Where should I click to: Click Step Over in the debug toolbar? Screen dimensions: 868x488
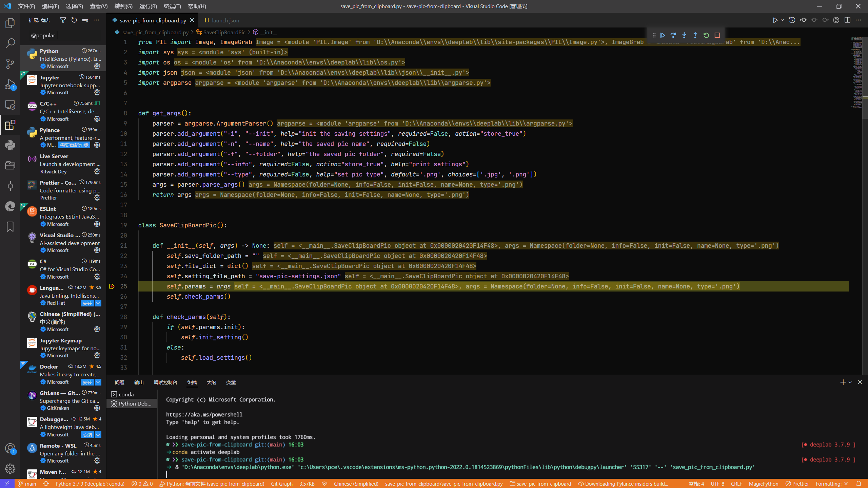tap(673, 35)
